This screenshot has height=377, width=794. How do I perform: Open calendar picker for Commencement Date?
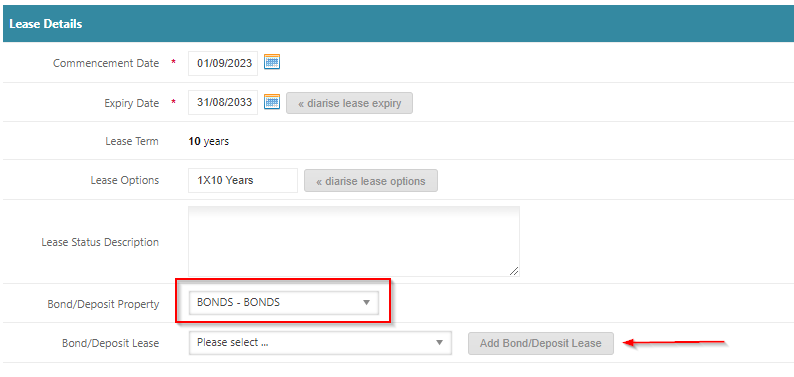pos(272,62)
